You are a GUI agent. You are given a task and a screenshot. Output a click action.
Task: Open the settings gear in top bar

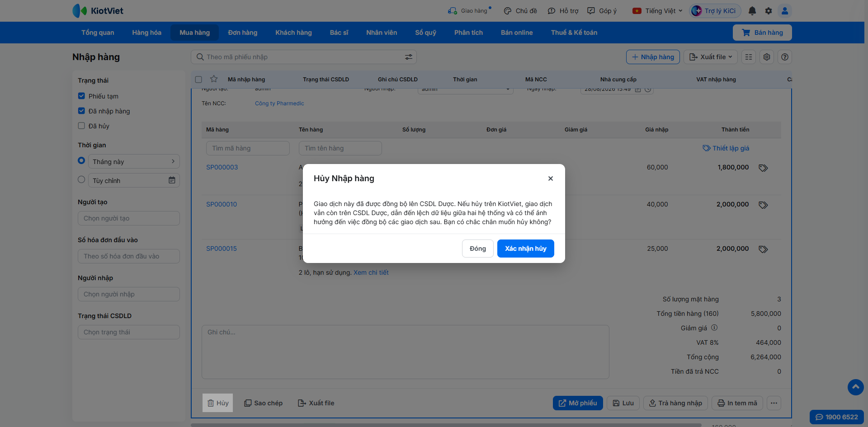[769, 11]
